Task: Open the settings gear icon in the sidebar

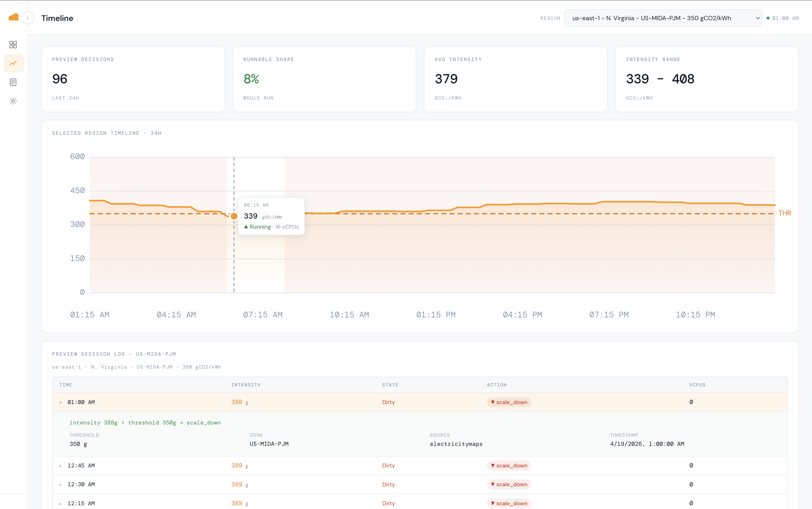Action: [13, 101]
